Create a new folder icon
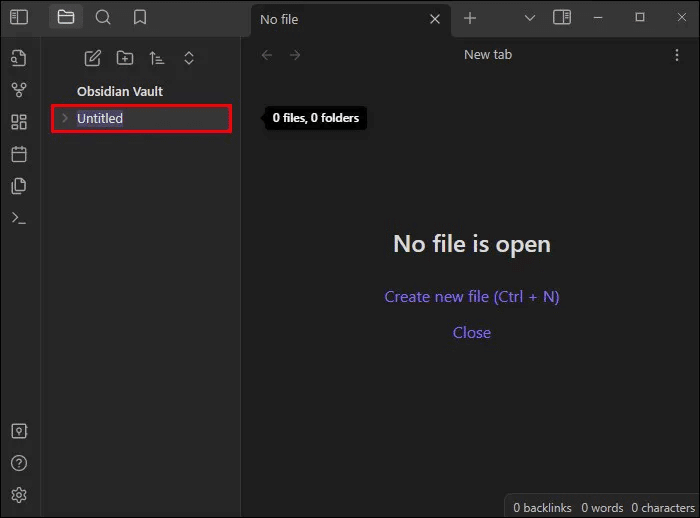This screenshot has height=518, width=700. point(124,58)
